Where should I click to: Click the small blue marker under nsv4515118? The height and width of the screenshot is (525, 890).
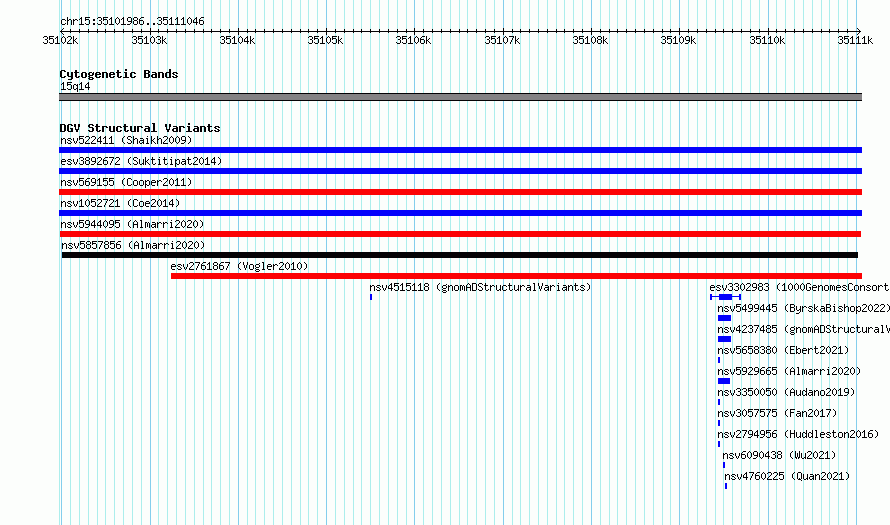pos(371,297)
